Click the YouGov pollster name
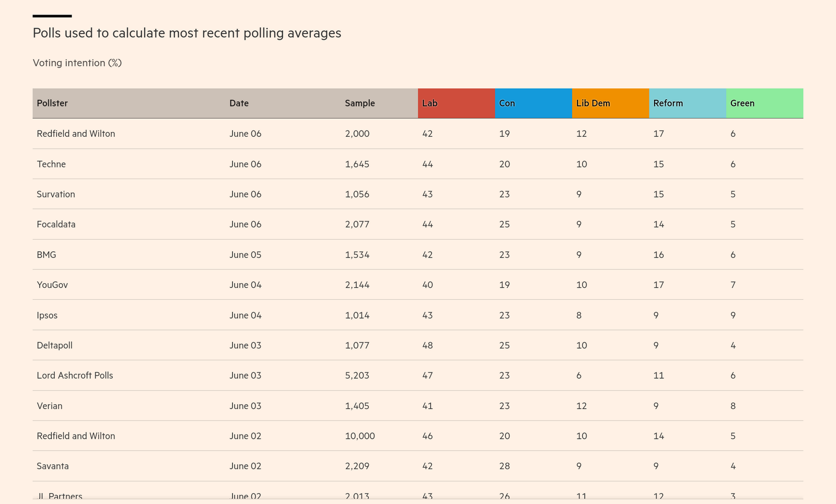This screenshot has height=504, width=836. pyautogui.click(x=52, y=285)
